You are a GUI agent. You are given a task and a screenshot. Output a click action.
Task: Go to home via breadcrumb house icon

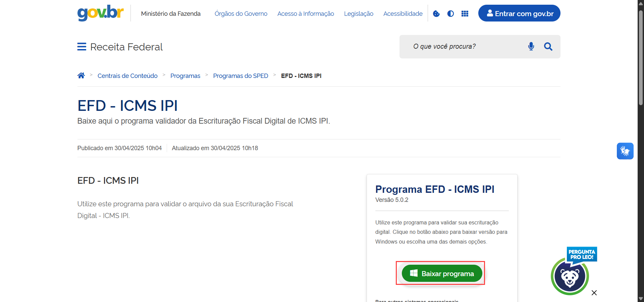(81, 76)
